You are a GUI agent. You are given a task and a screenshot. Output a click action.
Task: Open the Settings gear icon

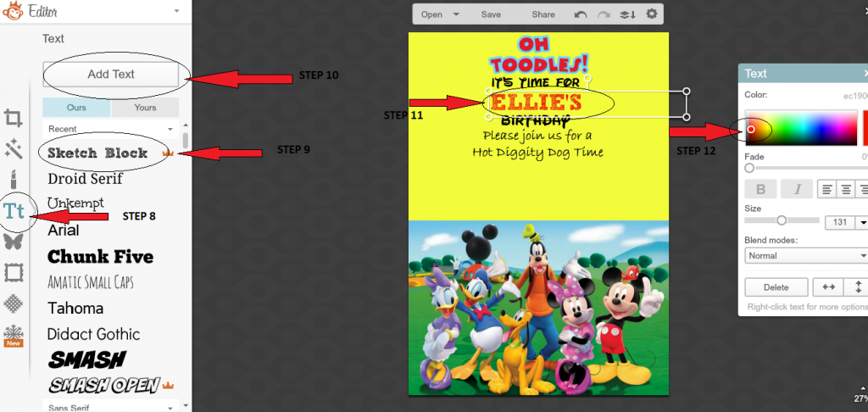[x=652, y=14]
